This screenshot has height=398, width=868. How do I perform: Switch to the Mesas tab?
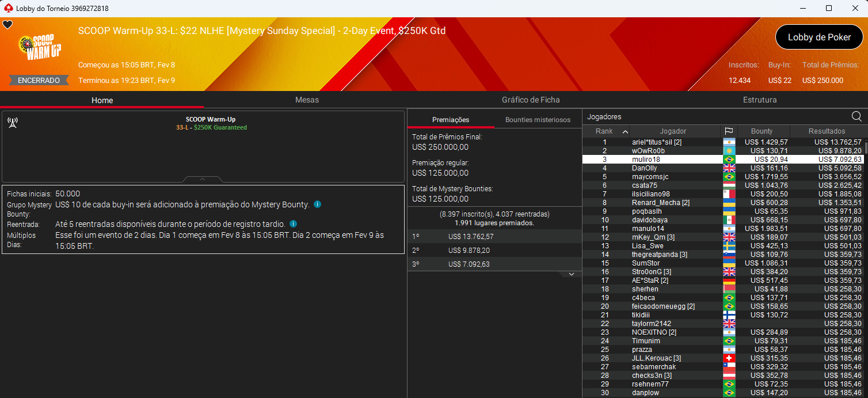pos(307,100)
